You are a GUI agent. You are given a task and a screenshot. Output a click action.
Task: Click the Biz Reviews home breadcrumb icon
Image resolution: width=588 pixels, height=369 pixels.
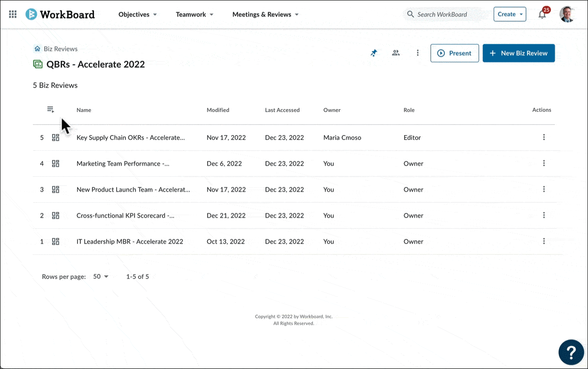[37, 49]
